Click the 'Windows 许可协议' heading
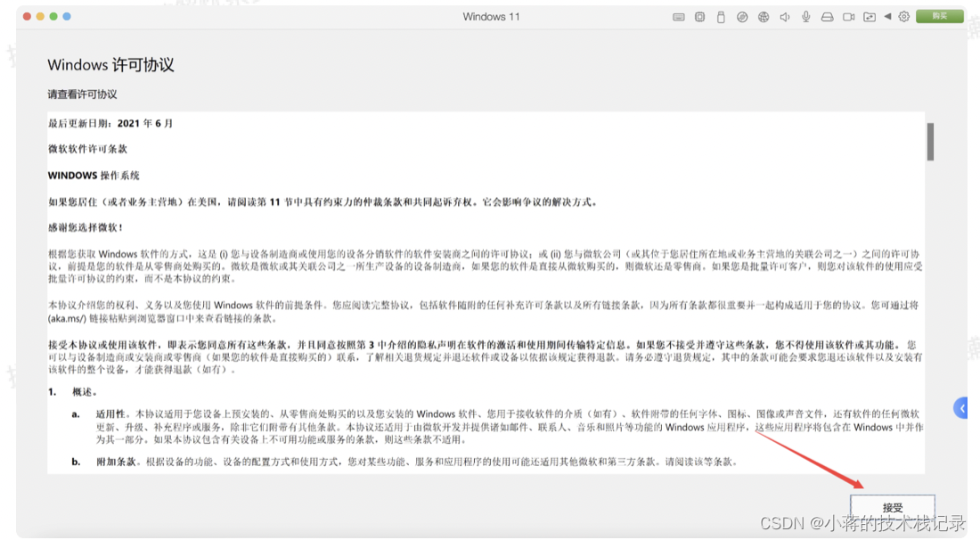 point(110,65)
